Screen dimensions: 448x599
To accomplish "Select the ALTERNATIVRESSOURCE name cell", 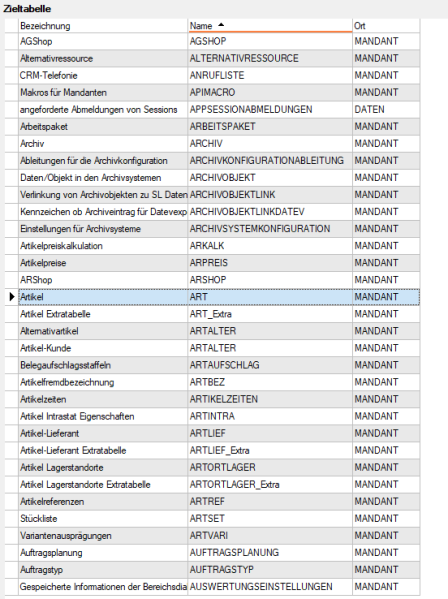I will [270, 58].
